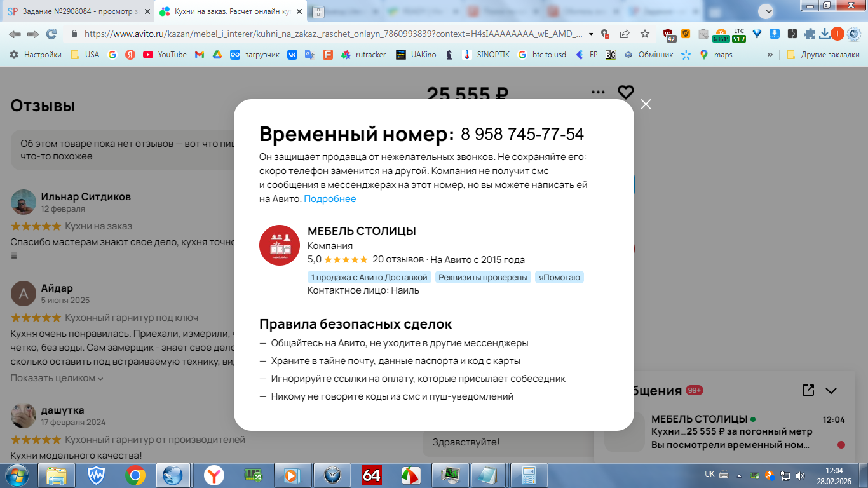Switch the UK keyboard language indicator
Viewport: 868px width, 488px height.
coord(710,474)
